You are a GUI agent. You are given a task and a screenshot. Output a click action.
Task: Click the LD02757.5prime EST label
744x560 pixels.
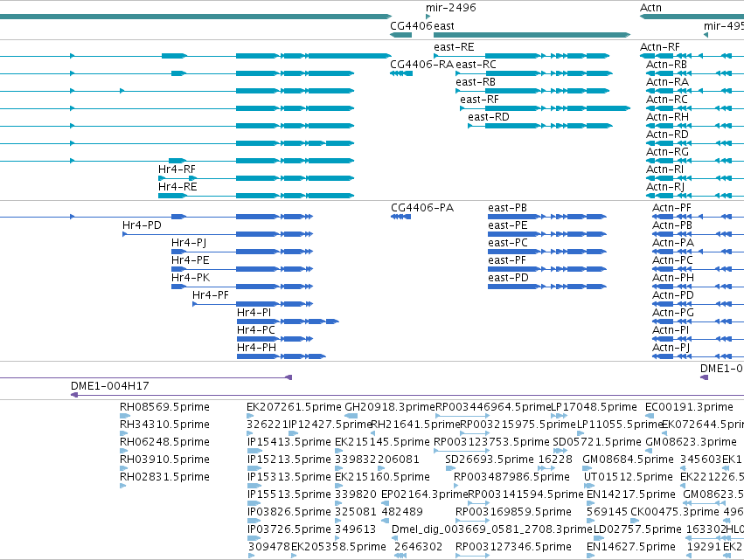[x=637, y=530]
